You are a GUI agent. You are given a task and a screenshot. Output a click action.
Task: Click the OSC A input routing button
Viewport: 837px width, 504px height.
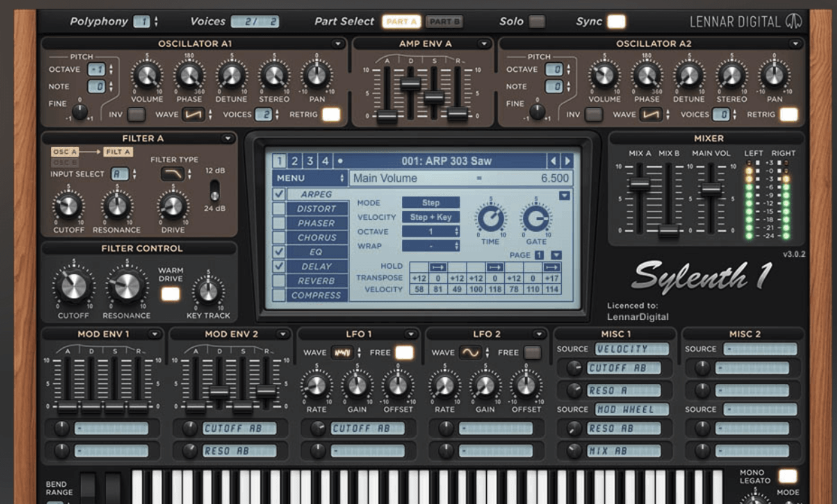click(65, 152)
